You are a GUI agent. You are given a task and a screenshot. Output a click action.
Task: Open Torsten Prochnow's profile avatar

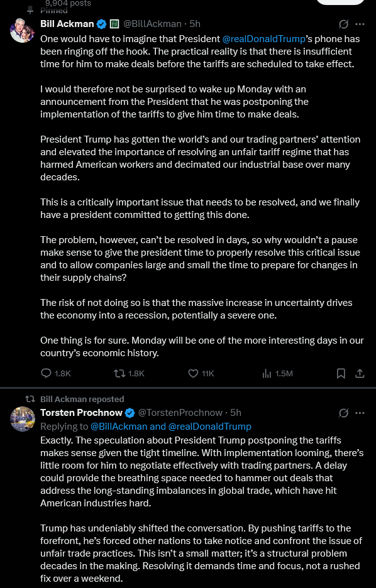point(23,419)
